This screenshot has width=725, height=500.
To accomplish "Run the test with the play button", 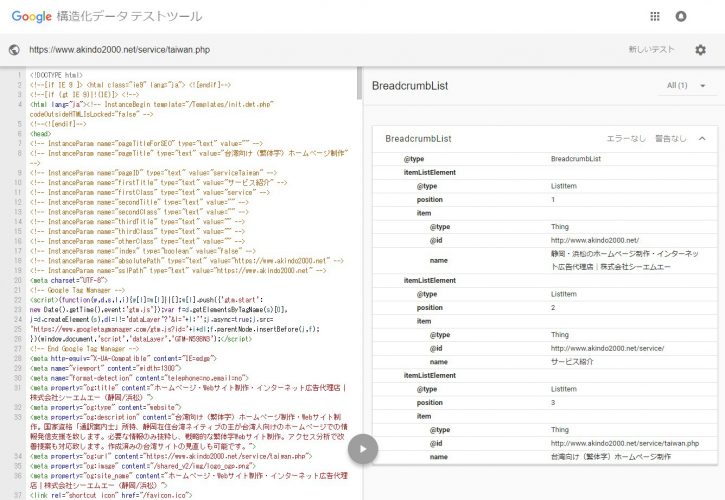I will (361, 450).
